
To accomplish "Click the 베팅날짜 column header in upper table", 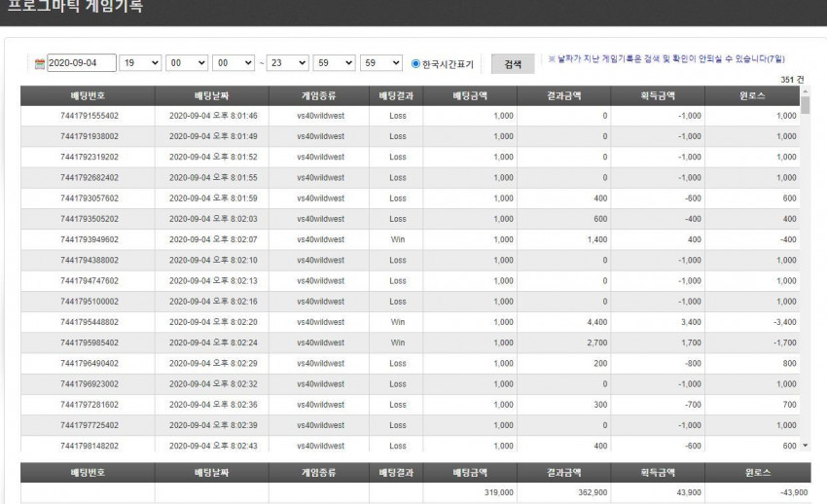I will [211, 96].
